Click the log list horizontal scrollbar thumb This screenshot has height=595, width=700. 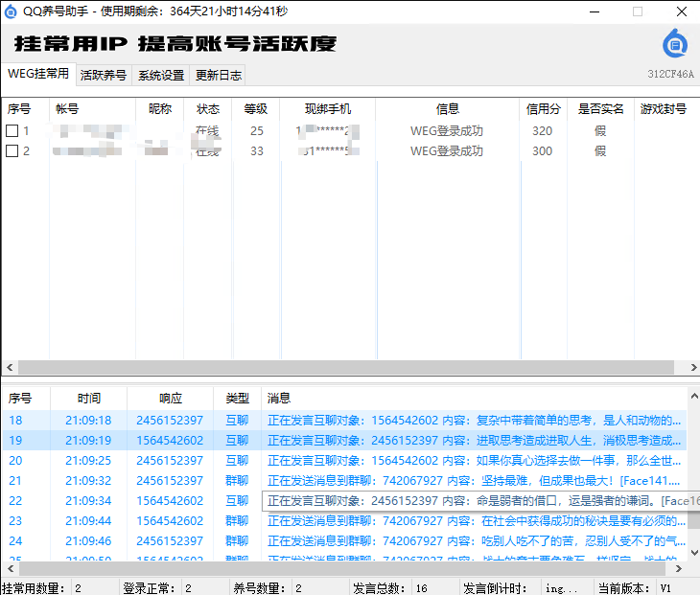click(342, 569)
